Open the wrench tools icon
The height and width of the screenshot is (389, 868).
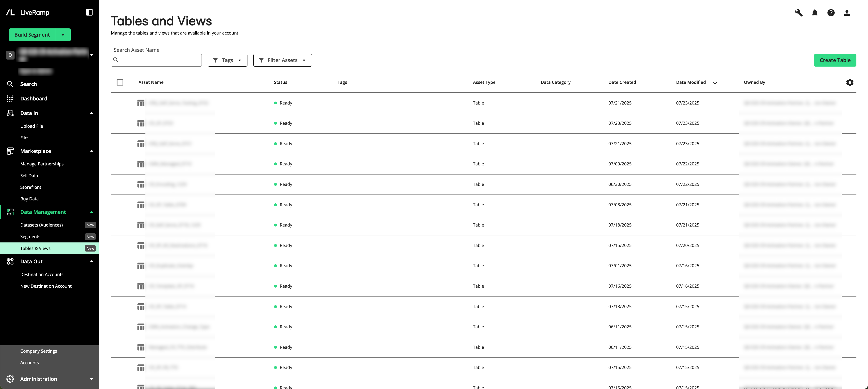[799, 13]
